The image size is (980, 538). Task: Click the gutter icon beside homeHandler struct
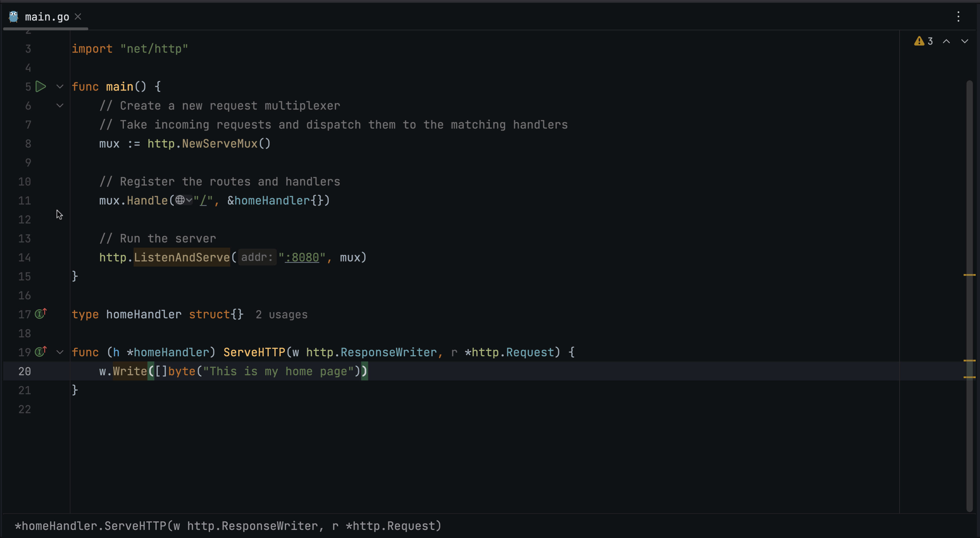(x=40, y=314)
